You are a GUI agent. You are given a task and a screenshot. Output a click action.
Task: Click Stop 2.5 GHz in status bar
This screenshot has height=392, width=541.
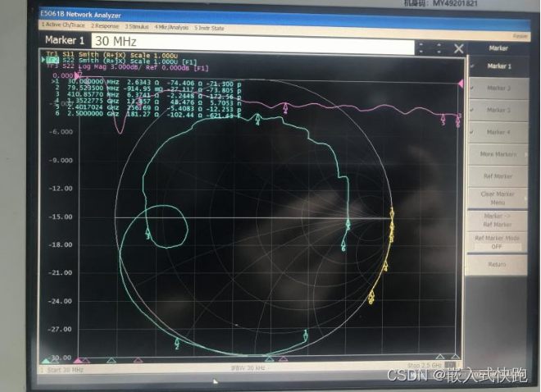coord(425,365)
